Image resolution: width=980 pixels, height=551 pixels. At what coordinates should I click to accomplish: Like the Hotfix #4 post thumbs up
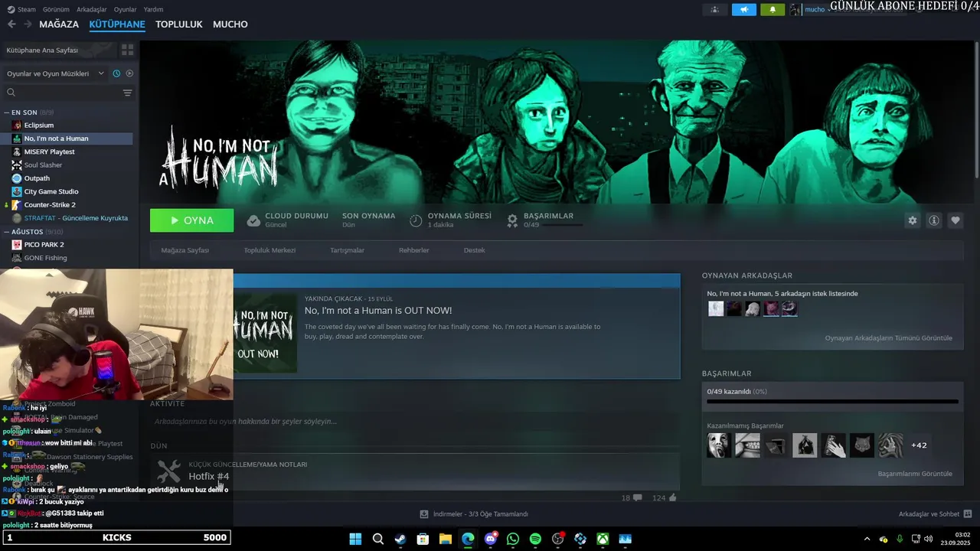pyautogui.click(x=673, y=497)
